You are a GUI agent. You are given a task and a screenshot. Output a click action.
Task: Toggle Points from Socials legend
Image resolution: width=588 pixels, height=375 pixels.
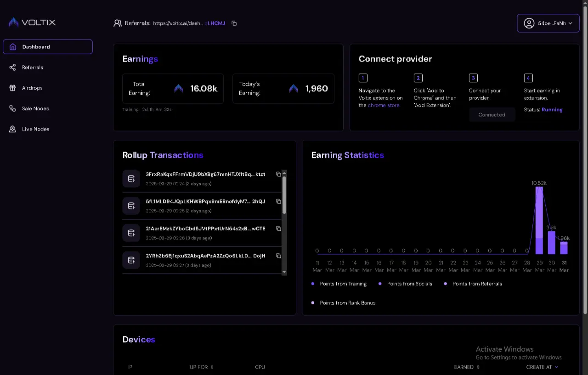(x=405, y=284)
